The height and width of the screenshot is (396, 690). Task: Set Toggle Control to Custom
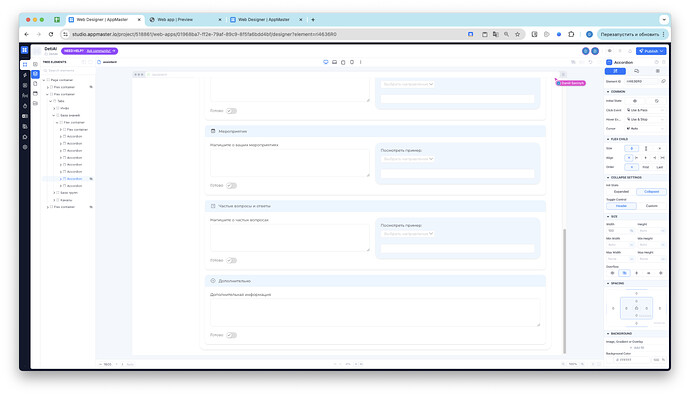coord(651,206)
